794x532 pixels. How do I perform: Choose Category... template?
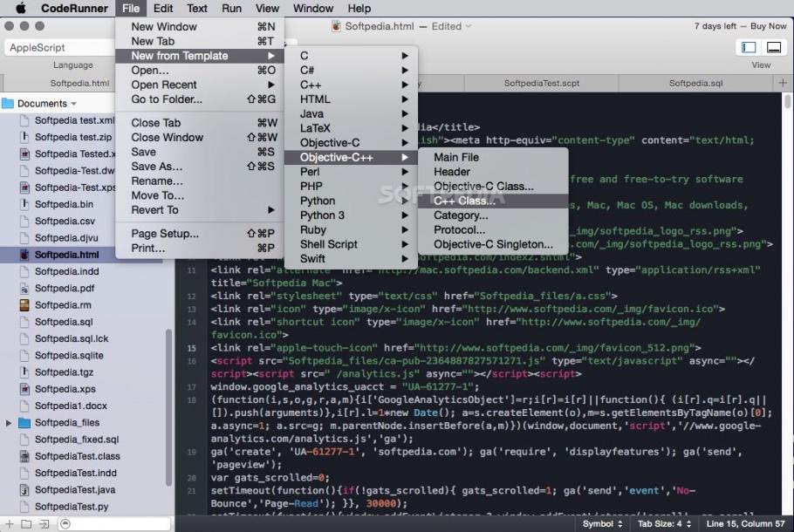click(x=493, y=215)
